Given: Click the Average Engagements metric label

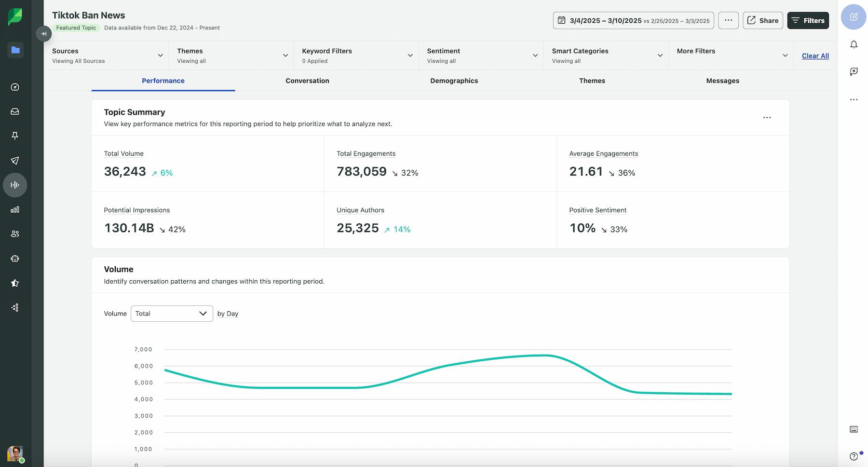Looking at the screenshot, I should [603, 153].
